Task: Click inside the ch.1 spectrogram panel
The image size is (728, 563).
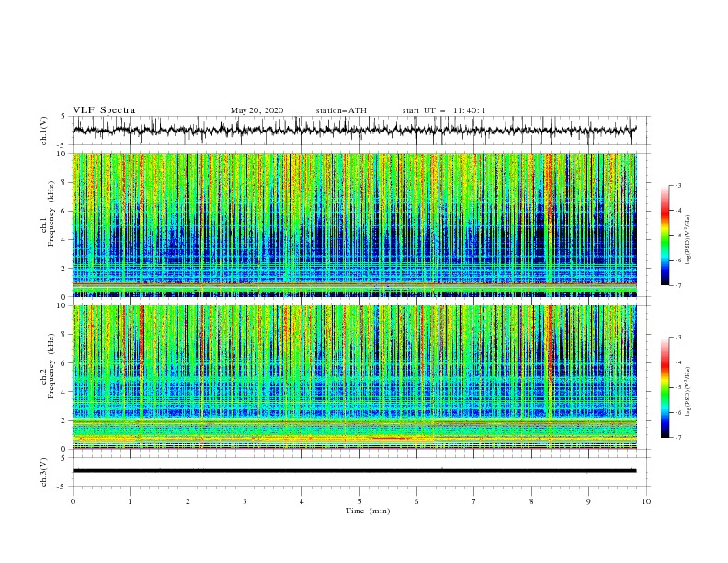Action: 354,224
